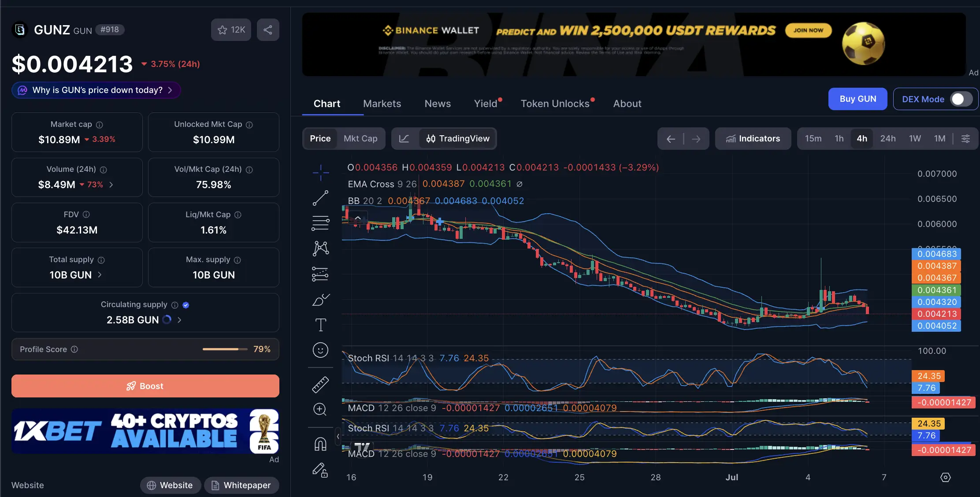Open the Indicators menu button
This screenshot has height=497, width=980.
(753, 139)
